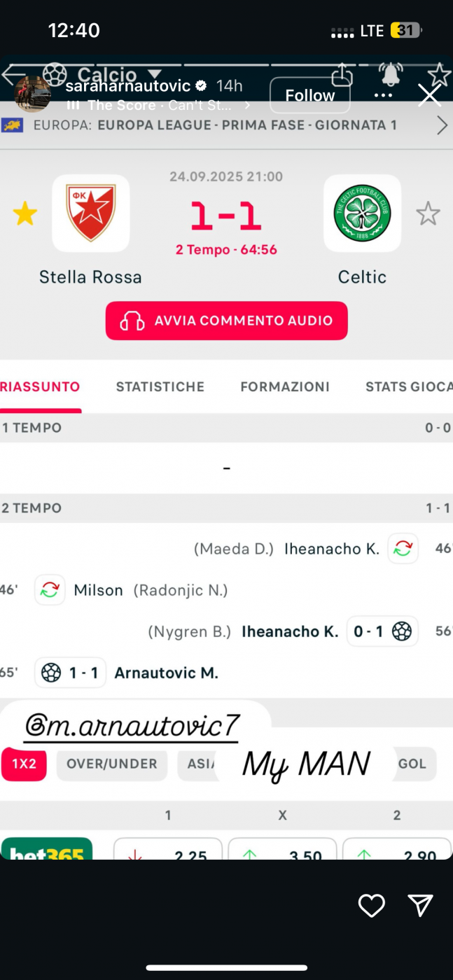Like the story with the heart icon
The height and width of the screenshot is (980, 453).
[x=371, y=906]
